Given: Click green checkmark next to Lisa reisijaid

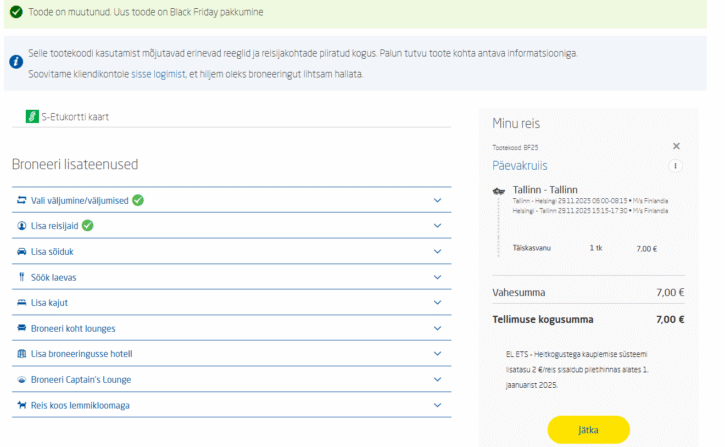Looking at the screenshot, I should coord(87,225).
